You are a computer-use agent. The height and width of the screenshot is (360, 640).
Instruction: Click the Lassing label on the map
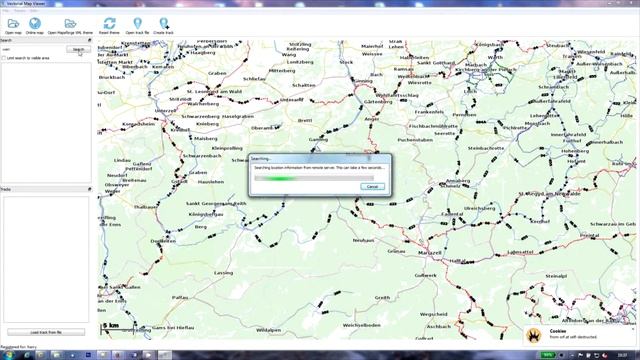223,273
